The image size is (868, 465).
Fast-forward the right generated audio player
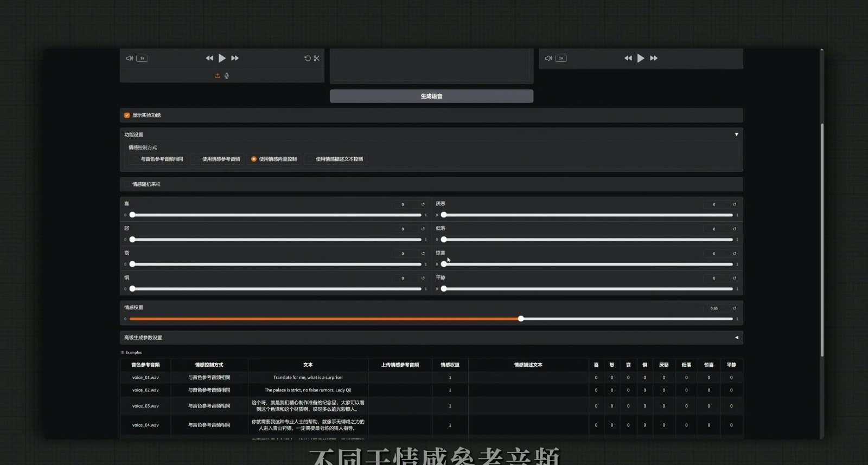click(654, 58)
